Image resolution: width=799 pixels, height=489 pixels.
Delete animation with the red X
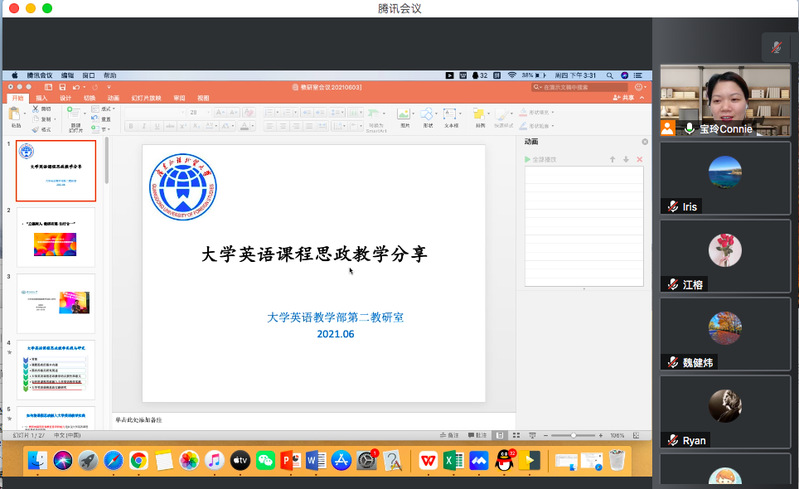point(640,159)
